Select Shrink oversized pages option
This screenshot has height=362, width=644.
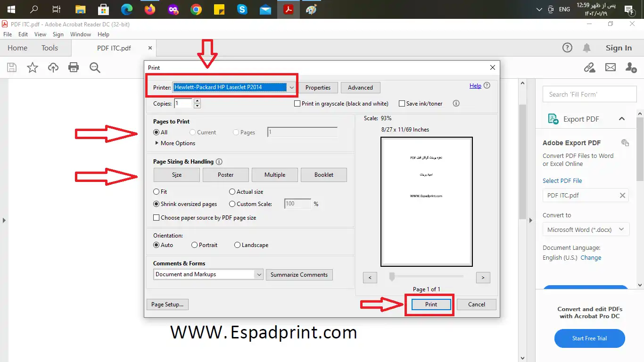[157, 204]
